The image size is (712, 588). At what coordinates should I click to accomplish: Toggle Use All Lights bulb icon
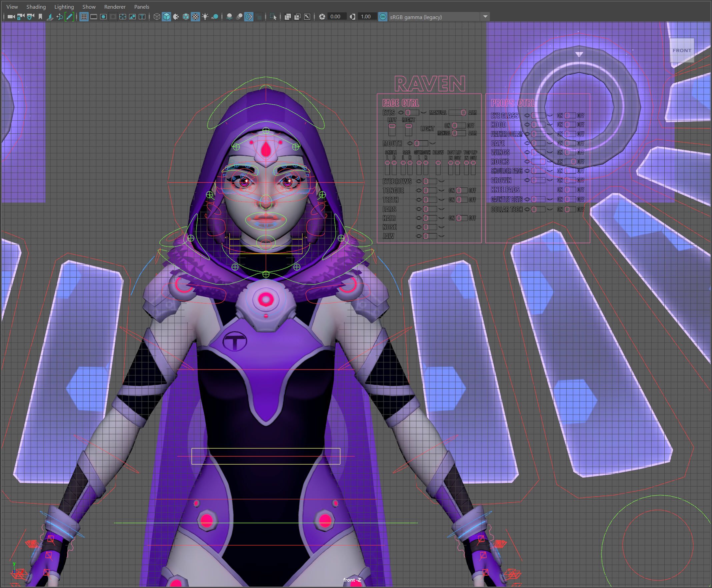pos(205,17)
